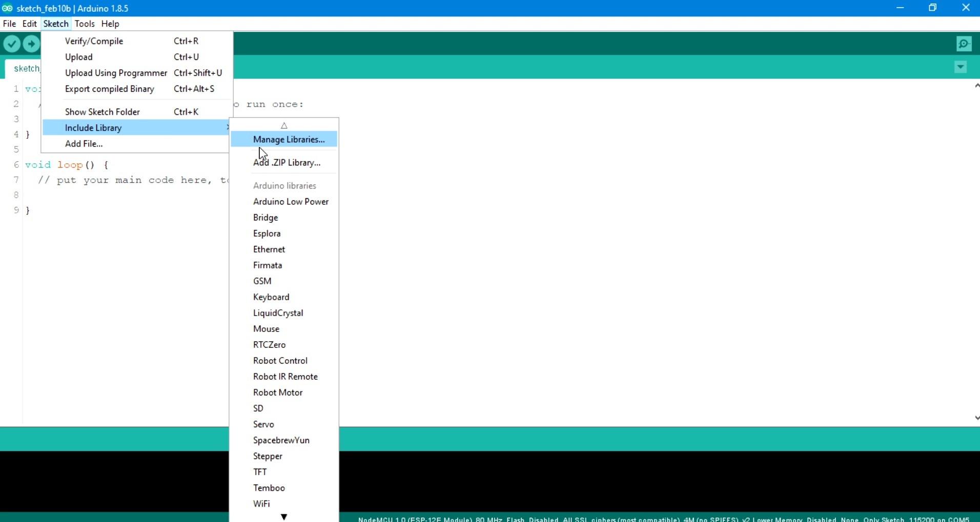Include the GSM library
The height and width of the screenshot is (522, 980).
[284, 281]
